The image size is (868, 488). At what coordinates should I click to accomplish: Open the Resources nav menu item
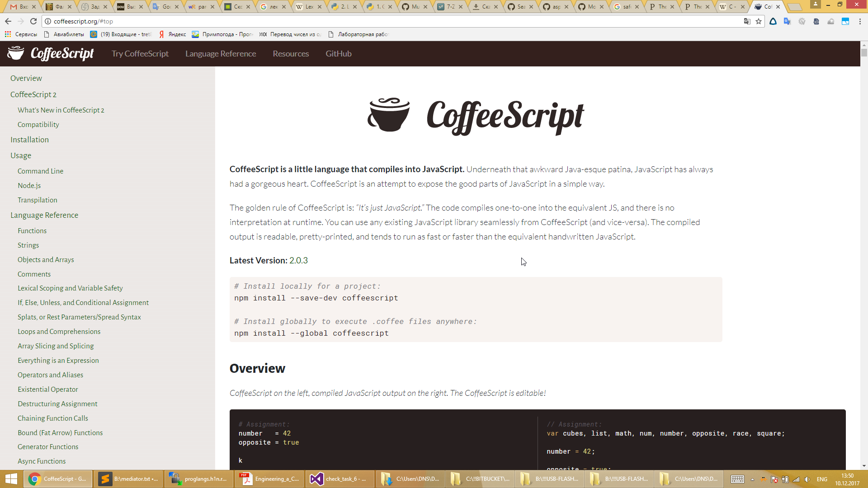(x=291, y=54)
